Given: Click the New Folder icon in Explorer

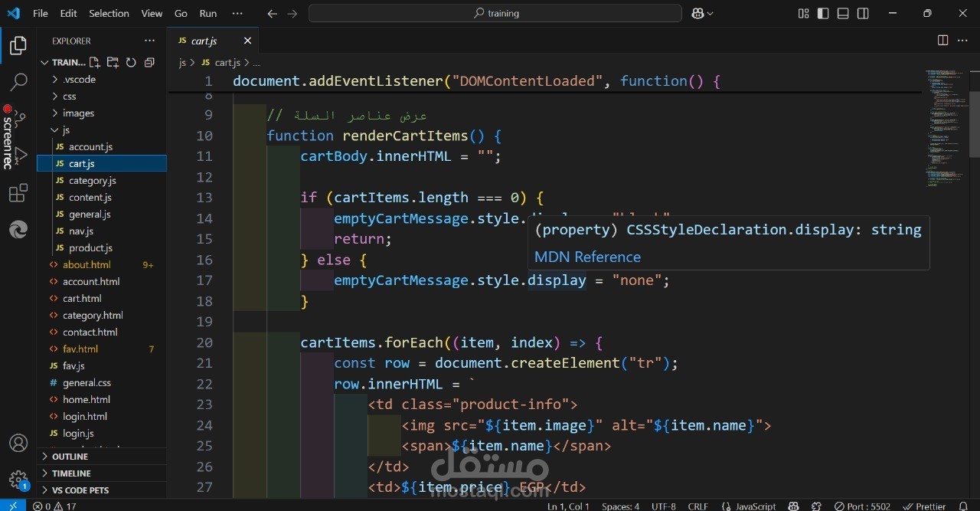Looking at the screenshot, I should [x=113, y=62].
